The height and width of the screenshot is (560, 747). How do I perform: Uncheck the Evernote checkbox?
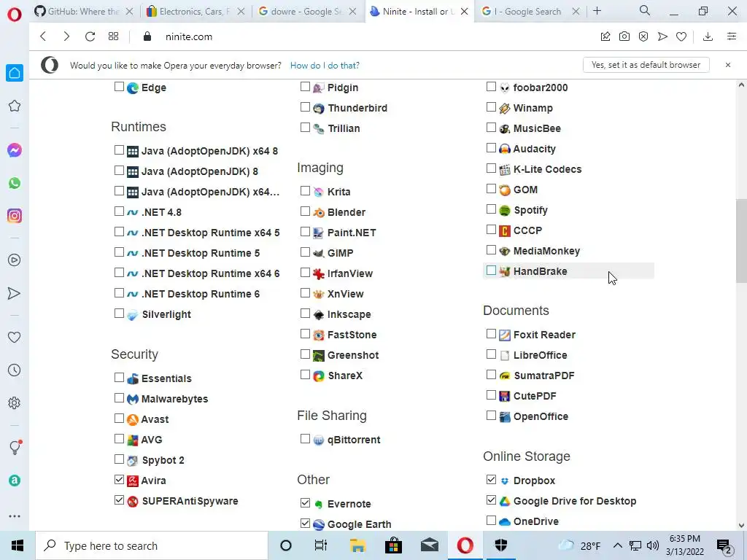pos(306,503)
